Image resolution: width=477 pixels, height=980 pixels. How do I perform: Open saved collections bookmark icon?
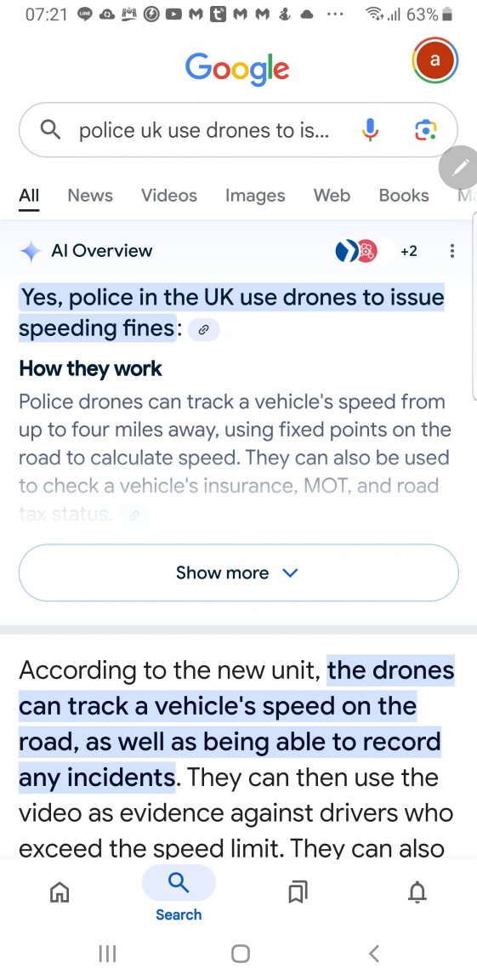[x=298, y=892]
